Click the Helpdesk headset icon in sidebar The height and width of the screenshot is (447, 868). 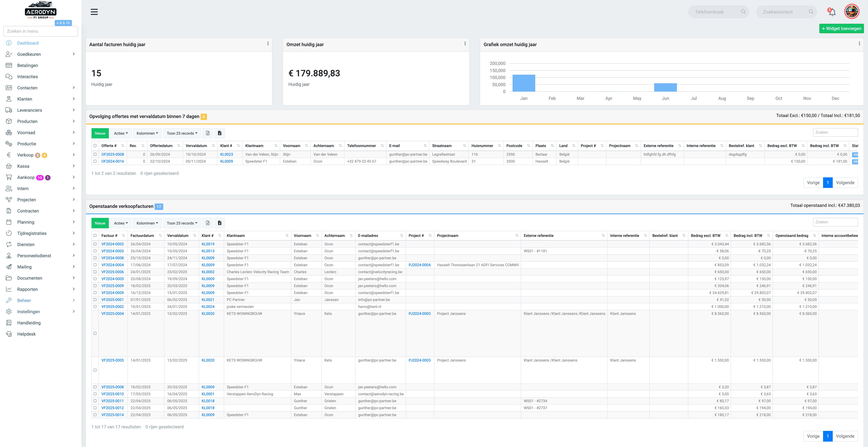(x=9, y=334)
